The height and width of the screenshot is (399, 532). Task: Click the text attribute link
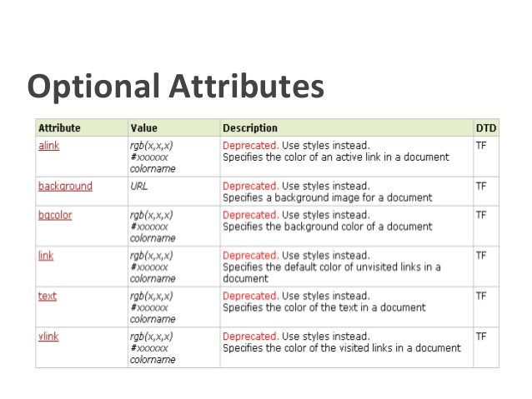pos(47,296)
